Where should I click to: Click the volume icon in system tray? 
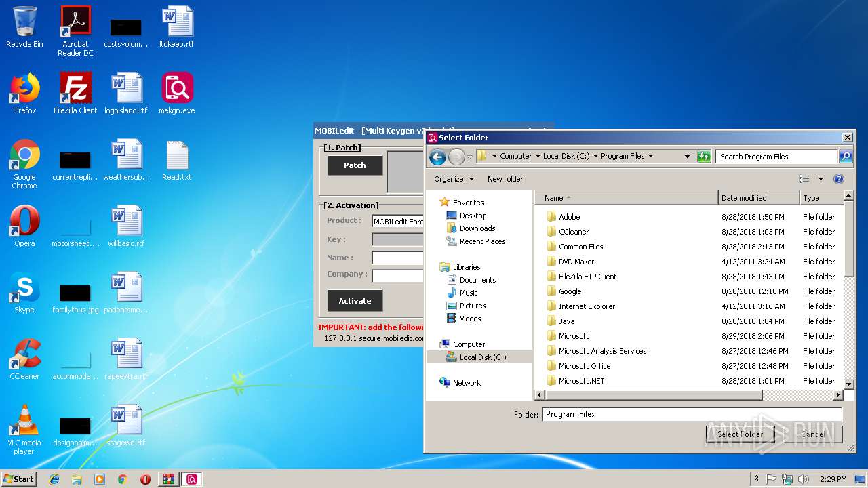click(x=804, y=479)
